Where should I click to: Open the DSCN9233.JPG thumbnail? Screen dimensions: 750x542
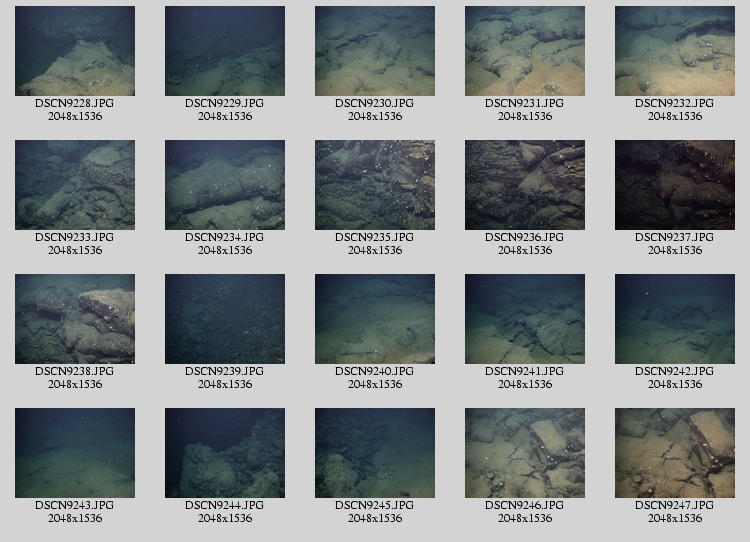click(75, 185)
